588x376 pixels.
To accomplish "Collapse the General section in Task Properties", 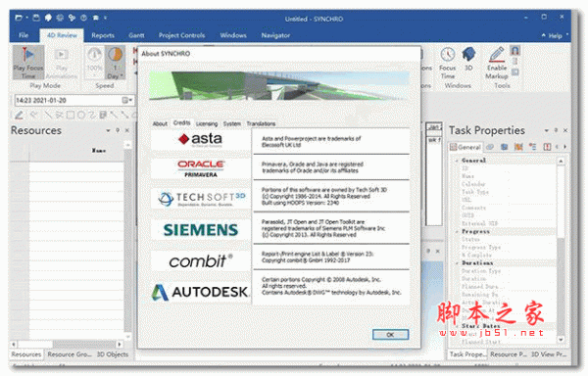I will (x=457, y=161).
